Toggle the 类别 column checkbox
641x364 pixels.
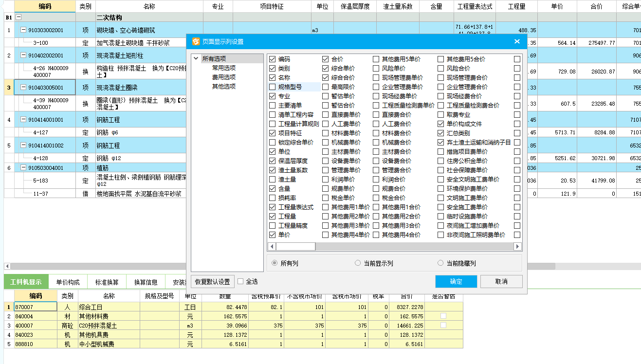coord(273,69)
